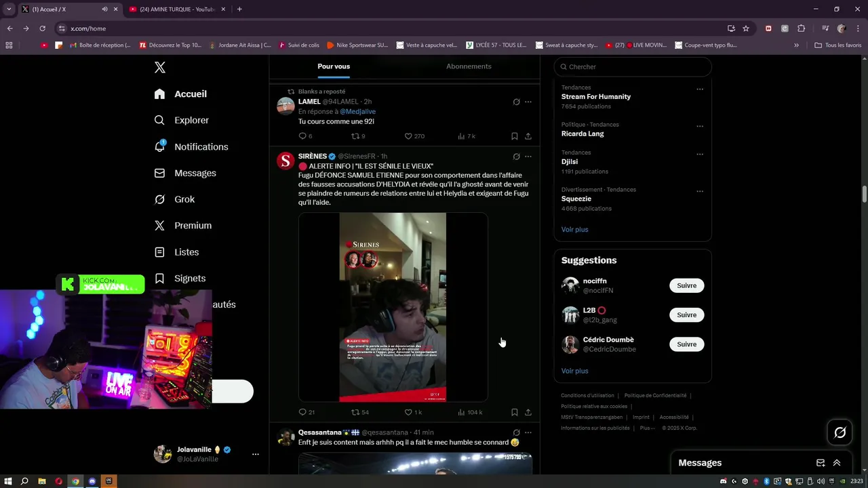Expand the Messages drawer
The image size is (868, 488).
[837, 463]
